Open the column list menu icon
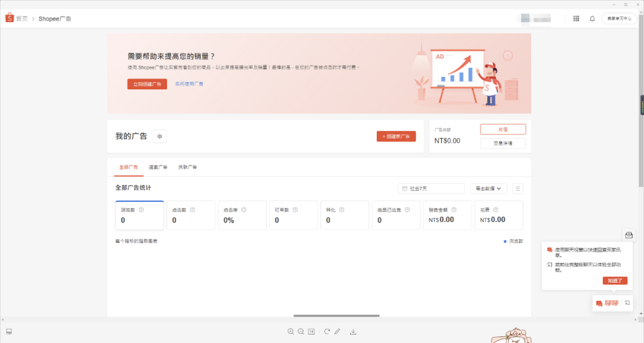Viewport: 644px width, 343px height. [x=518, y=189]
